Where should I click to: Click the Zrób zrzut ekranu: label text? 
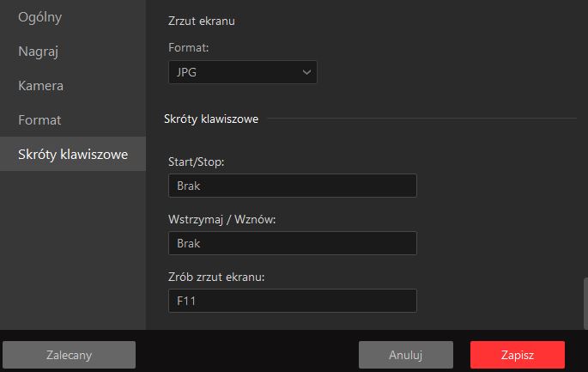tap(216, 277)
